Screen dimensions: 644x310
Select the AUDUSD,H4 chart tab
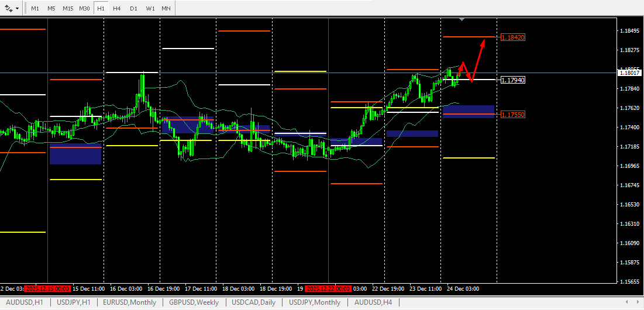pos(373,302)
